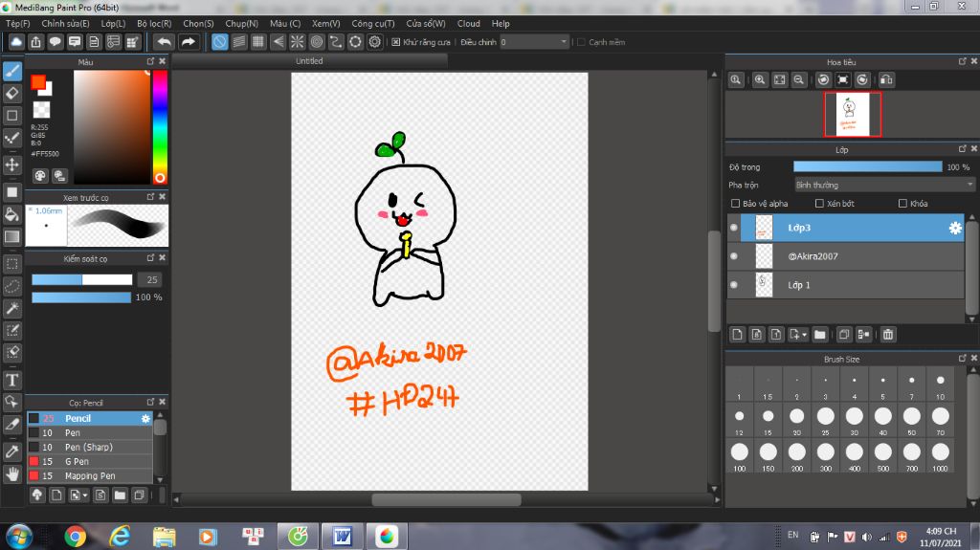Hide the @Akira2007 layer

(734, 255)
